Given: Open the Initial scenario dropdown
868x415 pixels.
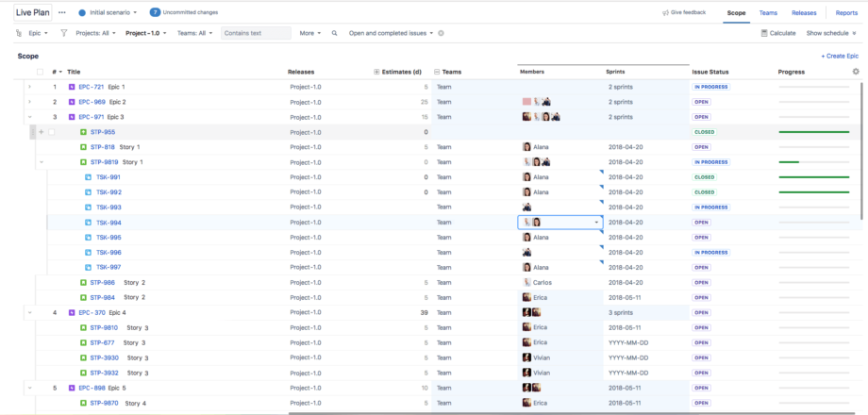Looking at the screenshot, I should (x=112, y=12).
